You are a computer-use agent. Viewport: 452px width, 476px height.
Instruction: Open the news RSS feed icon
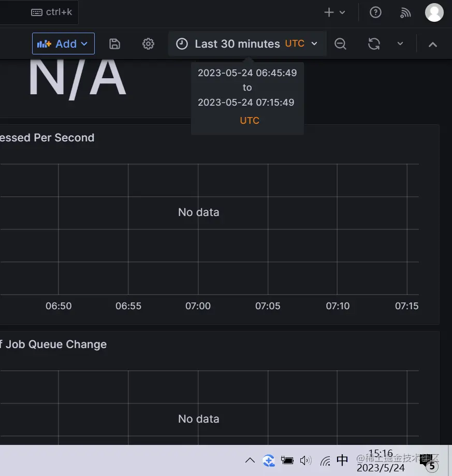click(405, 12)
